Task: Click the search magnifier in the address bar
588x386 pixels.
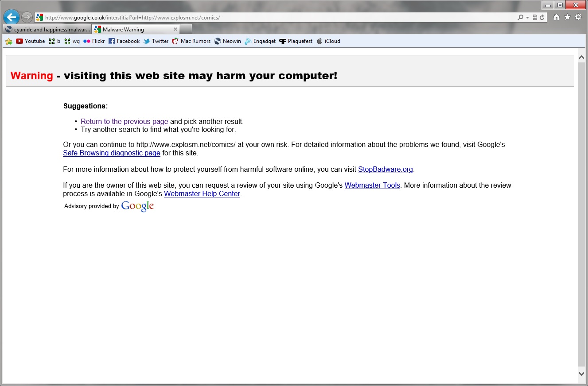Action: [520, 18]
